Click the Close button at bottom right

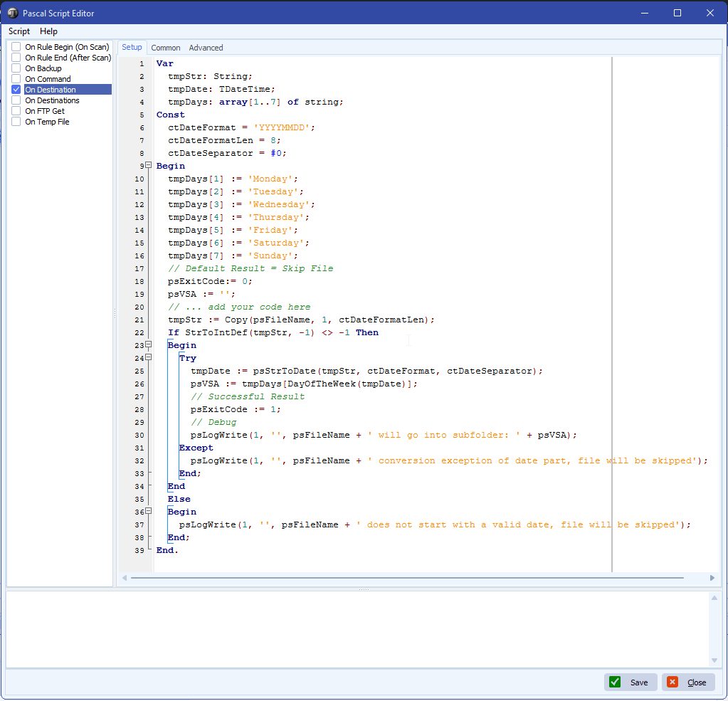pyautogui.click(x=688, y=682)
